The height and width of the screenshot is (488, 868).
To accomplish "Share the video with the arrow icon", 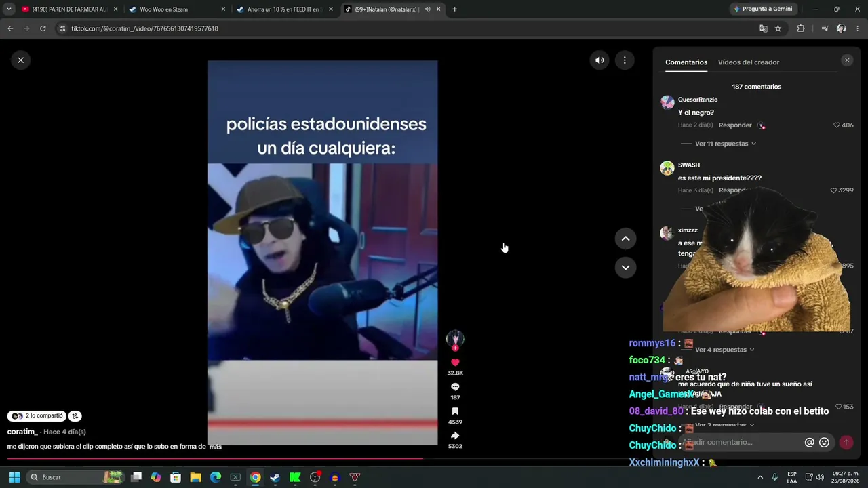I will [455, 436].
